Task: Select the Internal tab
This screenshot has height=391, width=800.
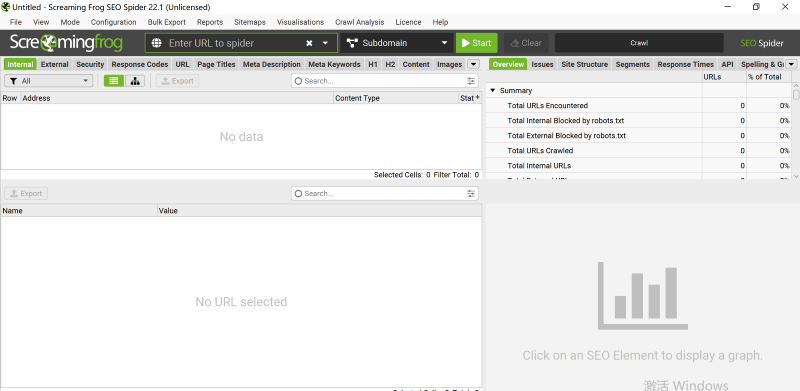Action: pyautogui.click(x=20, y=64)
